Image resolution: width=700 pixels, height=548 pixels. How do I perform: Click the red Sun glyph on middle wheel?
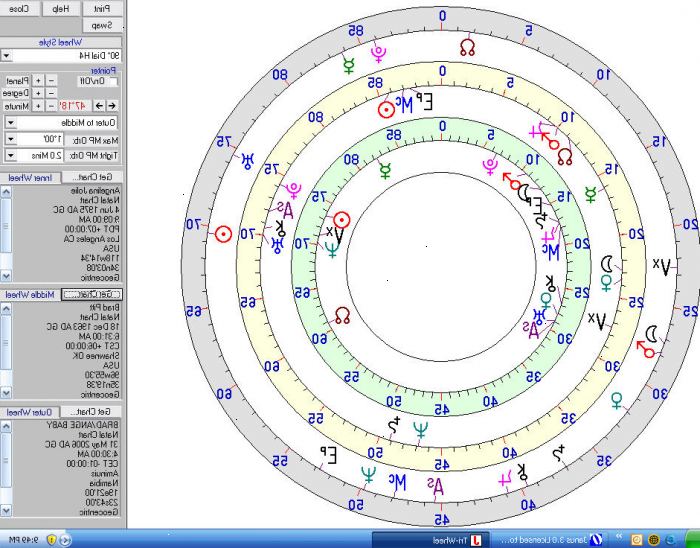click(x=386, y=109)
